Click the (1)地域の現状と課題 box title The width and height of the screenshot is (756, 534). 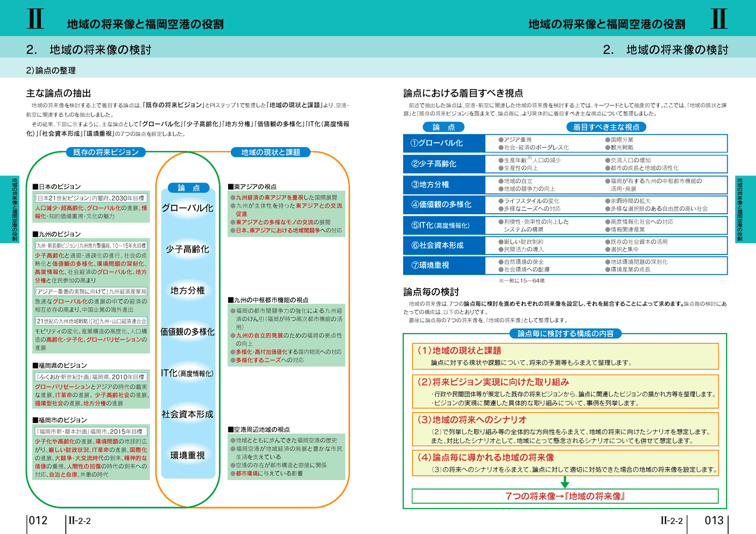[x=458, y=350]
